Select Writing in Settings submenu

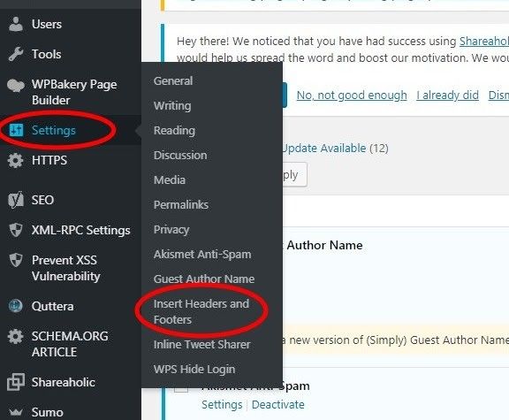tap(172, 105)
